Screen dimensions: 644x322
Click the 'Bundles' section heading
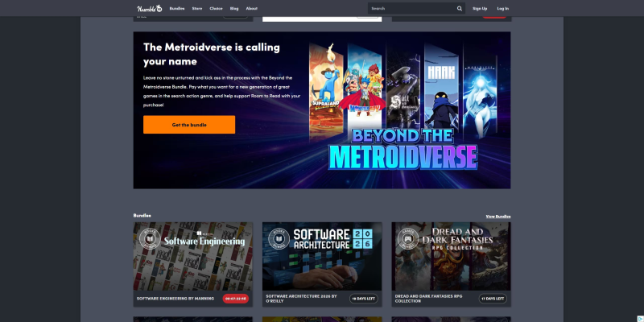coord(142,215)
